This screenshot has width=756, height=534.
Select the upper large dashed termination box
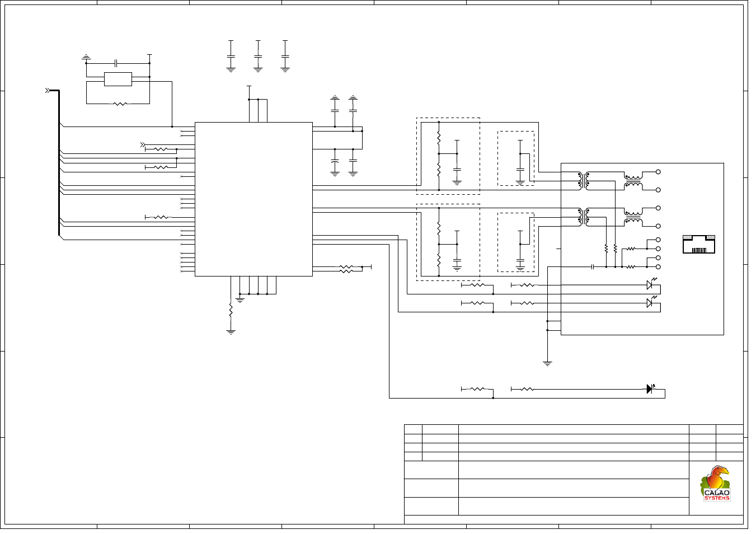(448, 156)
